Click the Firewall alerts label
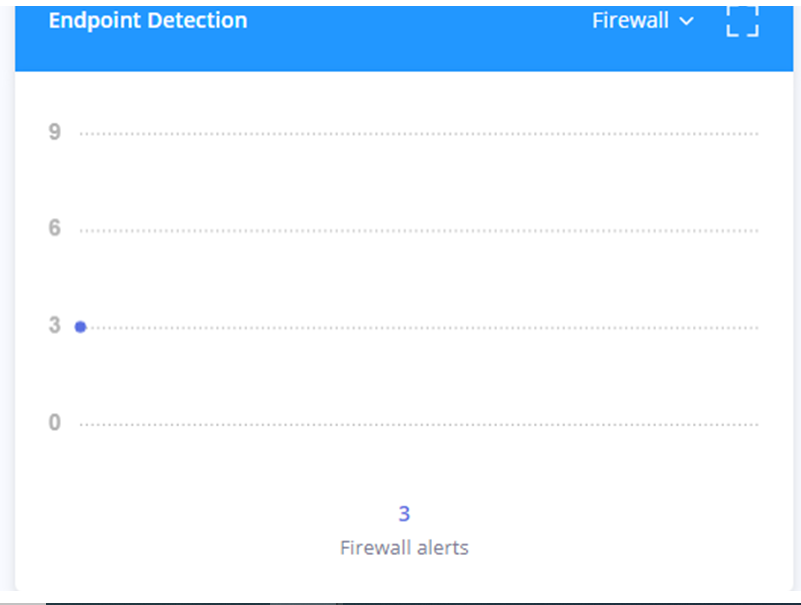This screenshot has height=605, width=801. [404, 548]
